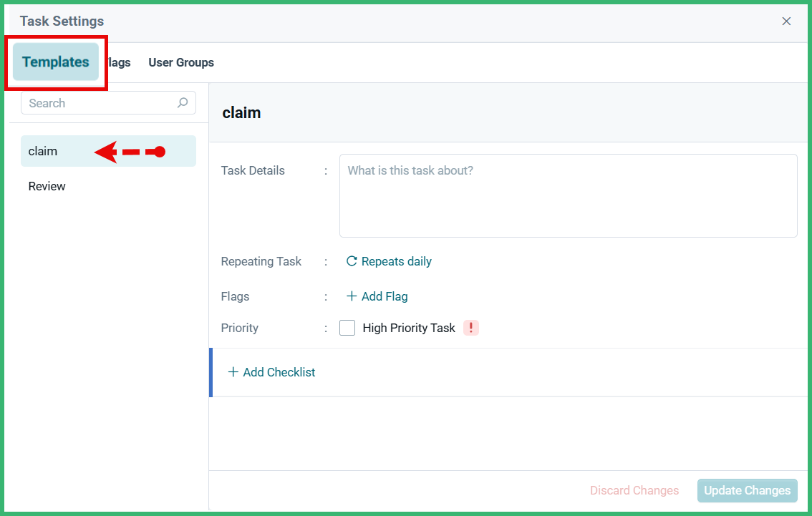The image size is (812, 516).
Task: Open the User Groups tab
Action: pos(181,63)
